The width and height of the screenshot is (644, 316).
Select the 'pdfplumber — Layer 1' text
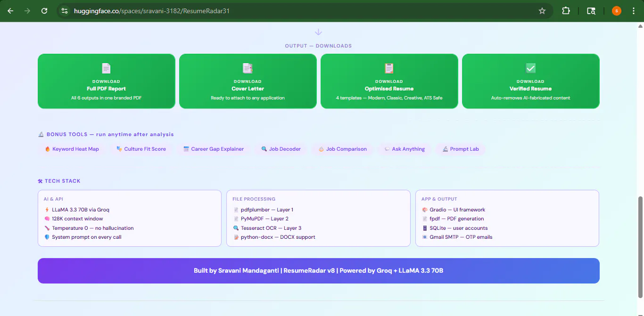267,210
